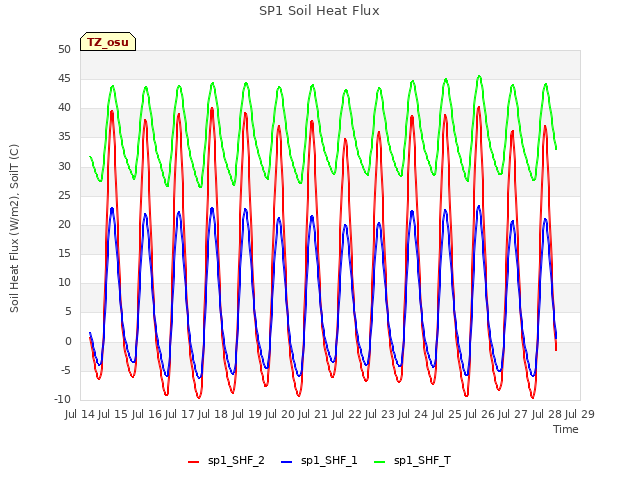Click the Time x-axis label
Image resolution: width=640 pixels, height=480 pixels.
pos(566,429)
